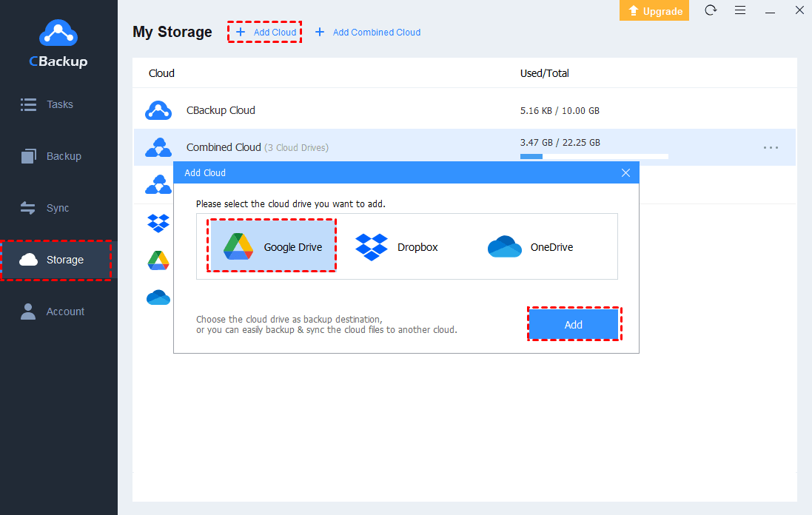Close the Add Cloud dialog
The image size is (812, 515).
[x=625, y=173]
